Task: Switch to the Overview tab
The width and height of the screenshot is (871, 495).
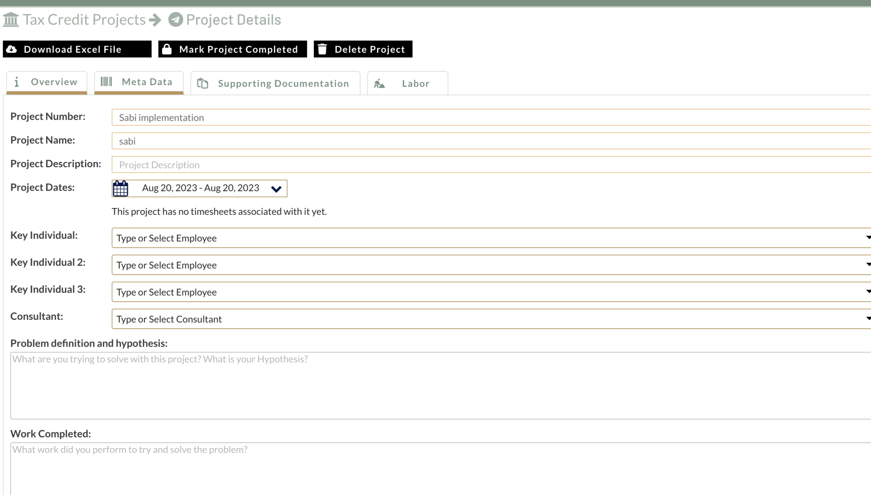Action: pos(47,82)
